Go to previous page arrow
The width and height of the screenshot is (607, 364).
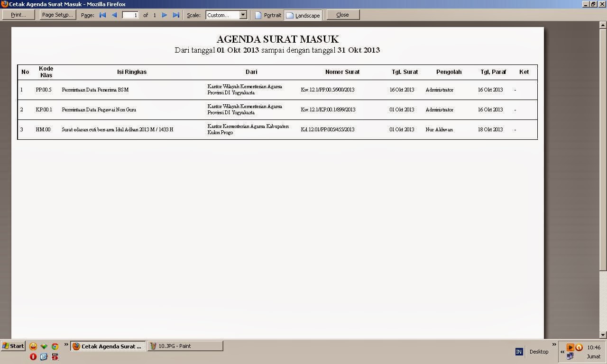pos(114,15)
